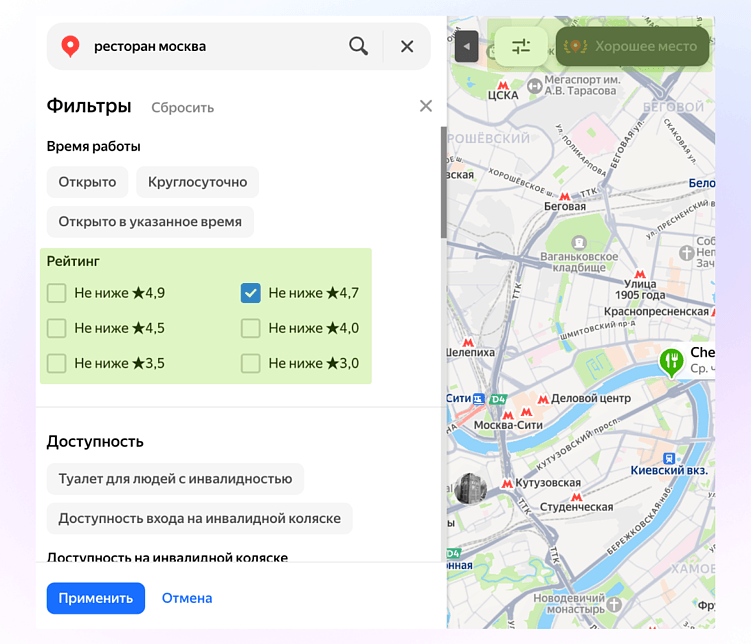Click the Москва-Сити map label
Image resolution: width=751 pixels, height=644 pixels.
pos(508,425)
